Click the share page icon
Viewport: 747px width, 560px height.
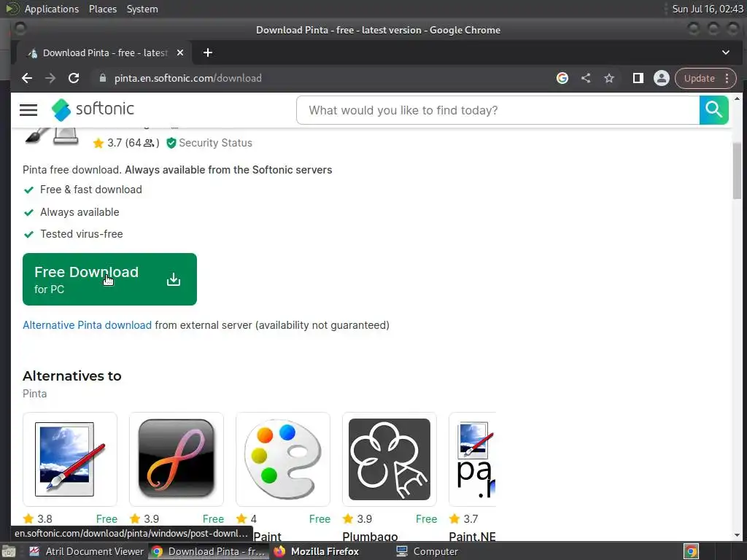pyautogui.click(x=586, y=78)
